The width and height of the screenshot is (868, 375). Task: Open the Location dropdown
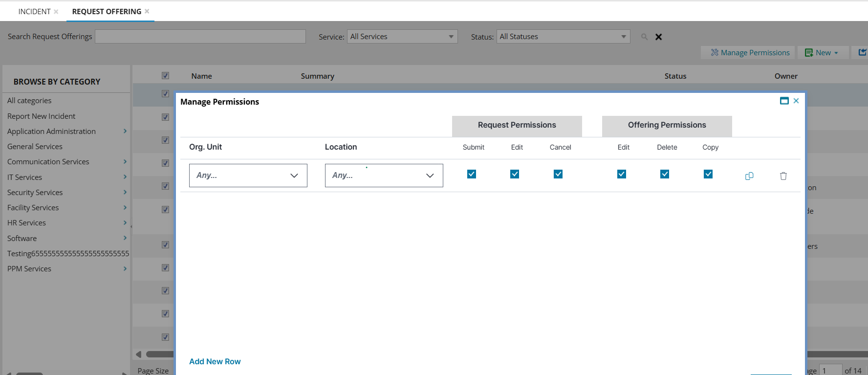point(384,176)
